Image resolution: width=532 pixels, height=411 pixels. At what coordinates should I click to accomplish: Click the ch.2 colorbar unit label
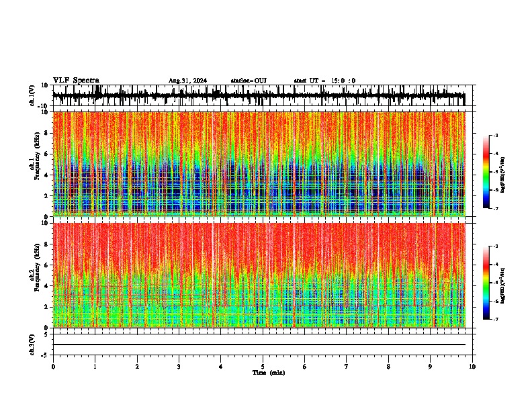click(x=502, y=285)
